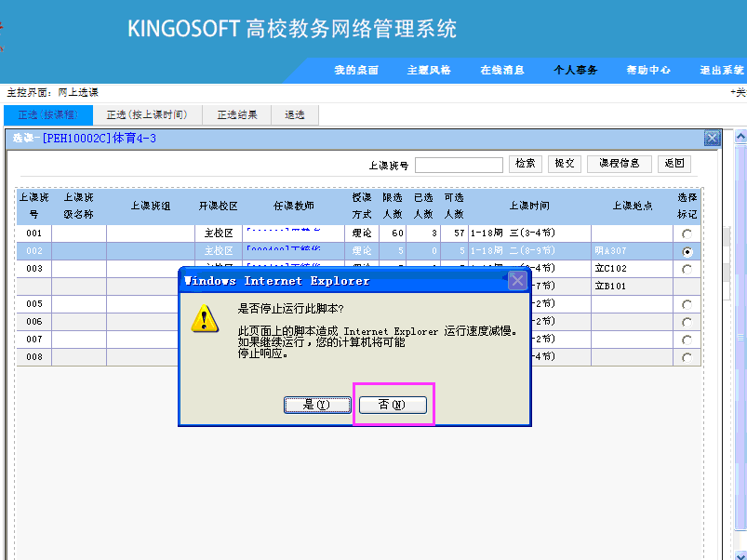This screenshot has width=747, height=560.
Task: Open the teacher link in row 001
Action: pos(284,231)
